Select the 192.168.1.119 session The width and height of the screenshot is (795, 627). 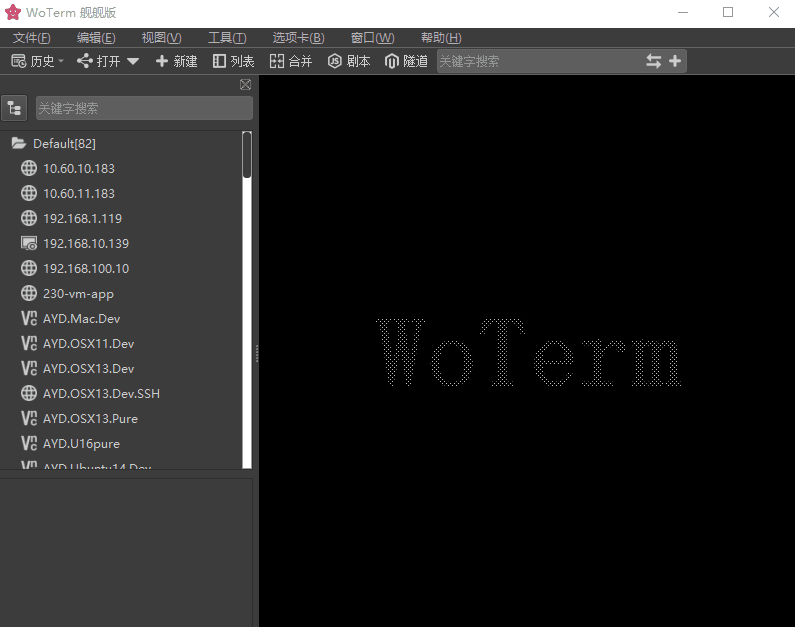[x=82, y=218]
